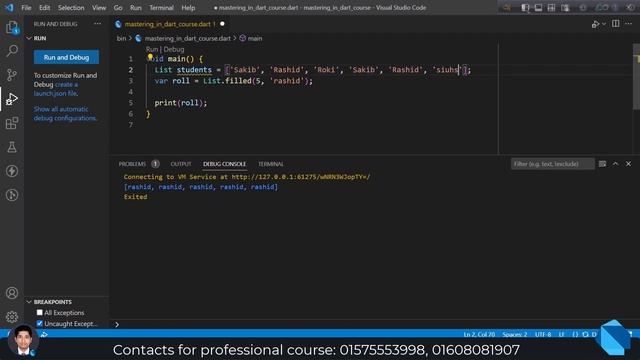The height and width of the screenshot is (360, 640).
Task: Toggle bottom panel layout icon
Action: [538, 7]
